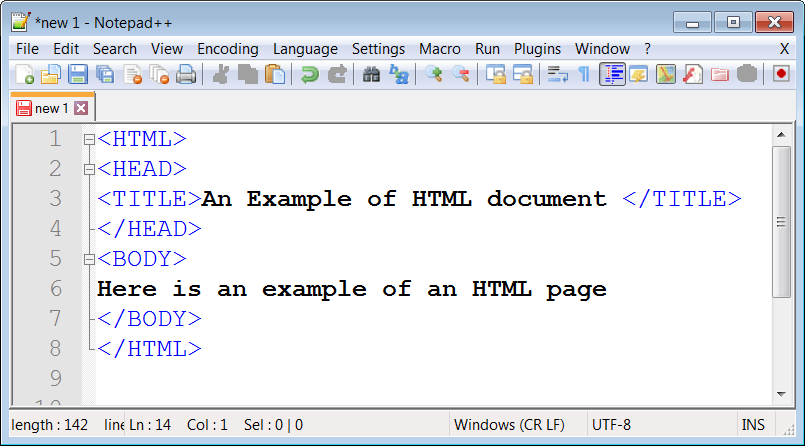Open the Plugins menu
The image size is (805, 446).
pyautogui.click(x=538, y=49)
